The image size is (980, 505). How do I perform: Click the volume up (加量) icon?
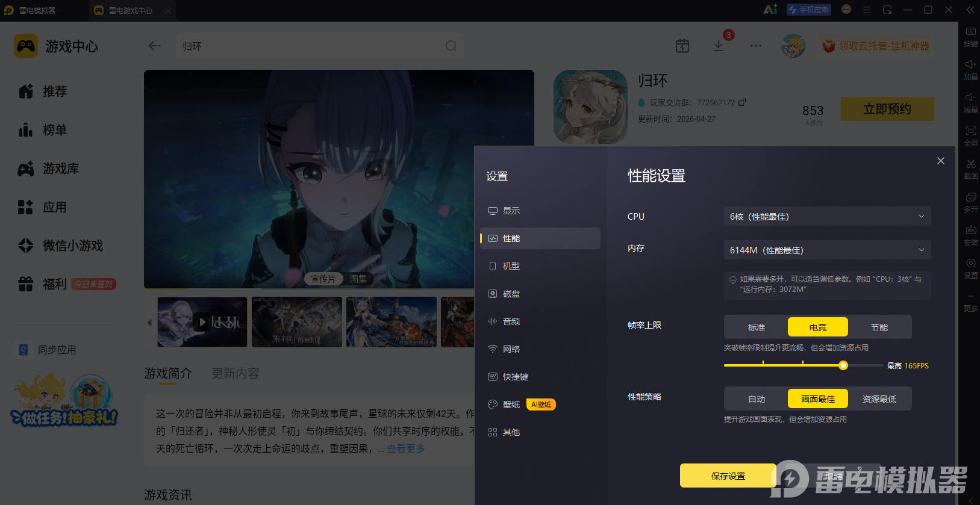pos(970,69)
